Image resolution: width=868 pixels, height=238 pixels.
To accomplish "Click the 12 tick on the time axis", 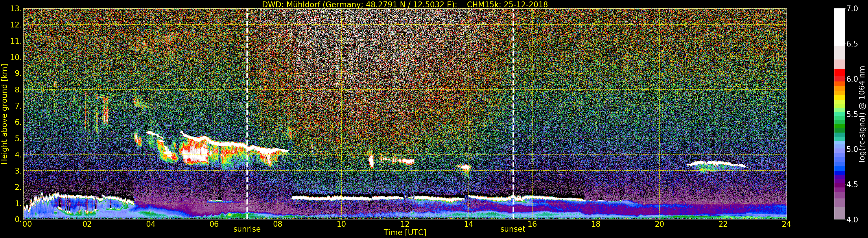I will pos(405,224).
